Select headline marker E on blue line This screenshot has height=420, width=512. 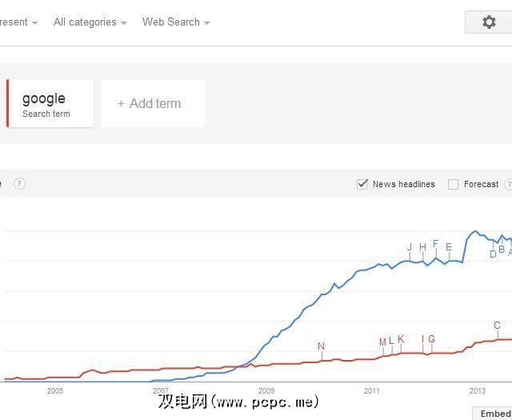(x=449, y=247)
